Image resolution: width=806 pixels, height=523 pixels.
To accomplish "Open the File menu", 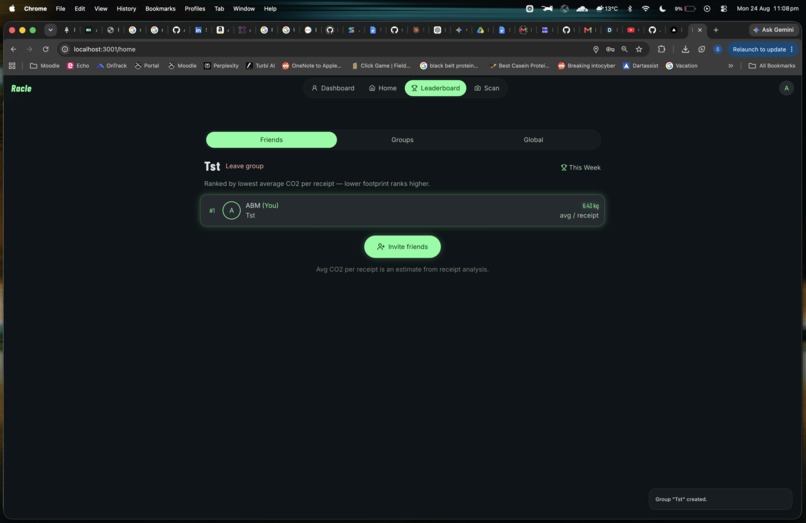I will (x=60, y=9).
